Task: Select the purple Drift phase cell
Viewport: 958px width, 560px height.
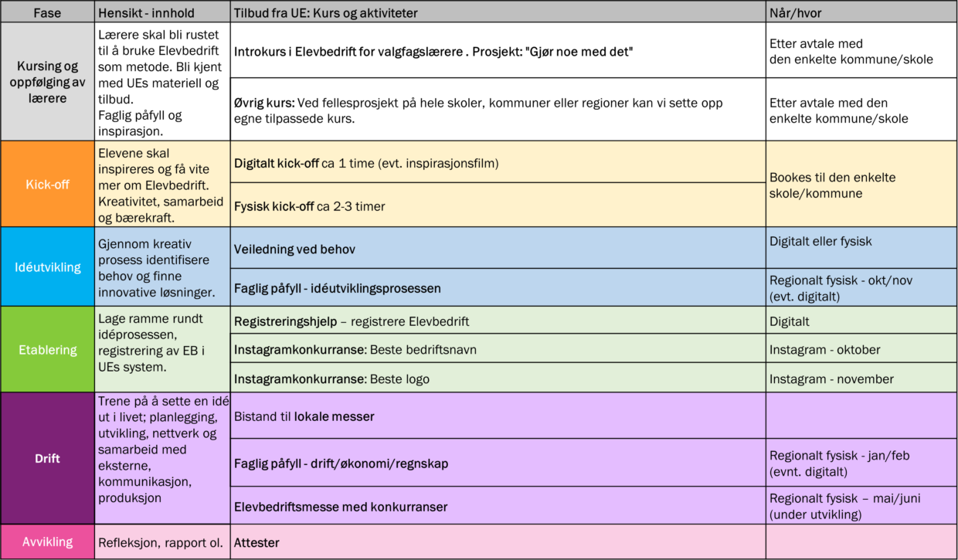Action: (x=47, y=458)
